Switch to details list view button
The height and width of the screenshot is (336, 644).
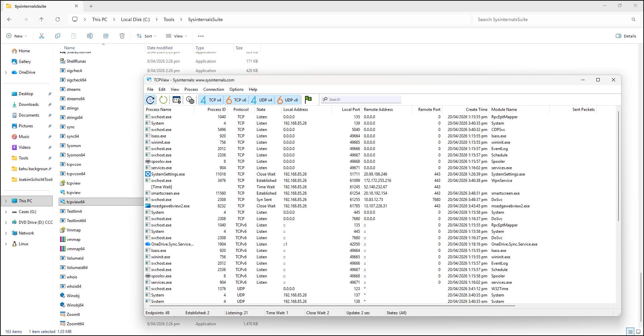630,332
